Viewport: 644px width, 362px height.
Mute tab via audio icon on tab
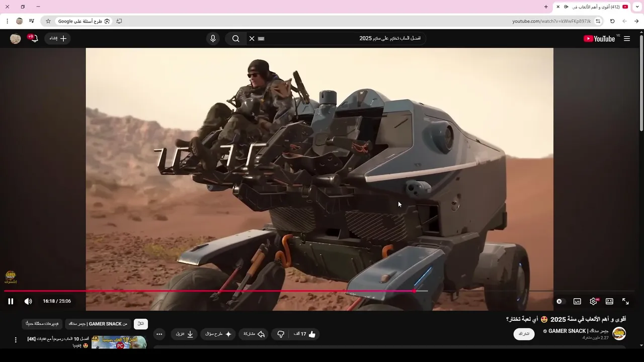[x=566, y=7]
